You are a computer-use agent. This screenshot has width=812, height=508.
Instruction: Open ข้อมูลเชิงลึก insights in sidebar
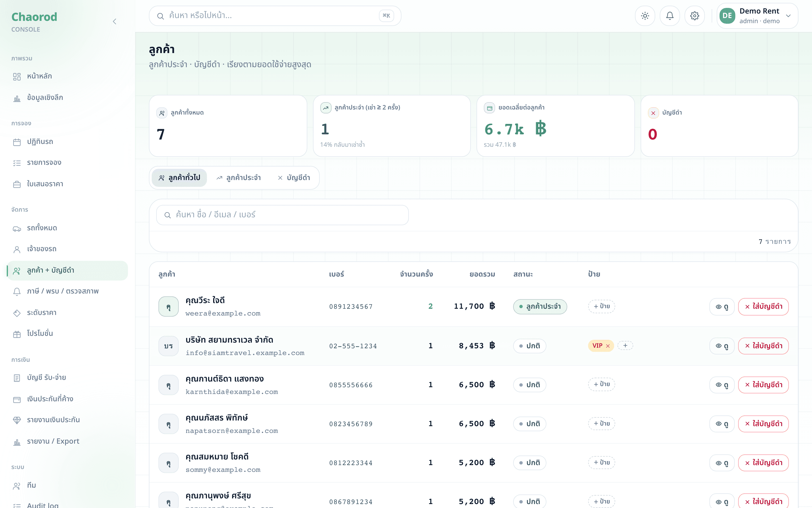tap(67, 98)
